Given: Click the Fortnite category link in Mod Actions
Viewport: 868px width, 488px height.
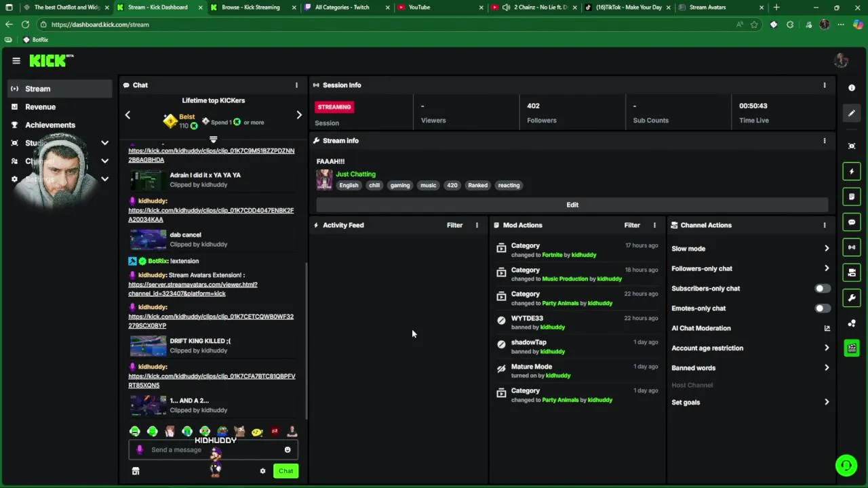Looking at the screenshot, I should 553,255.
